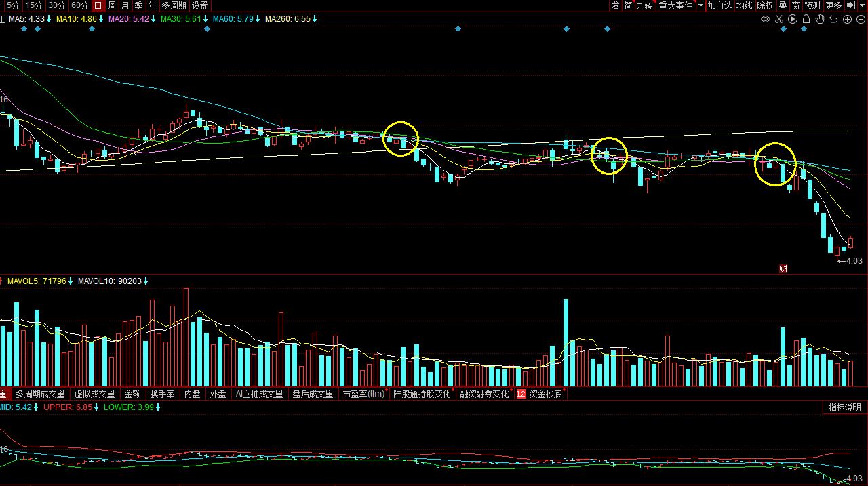Select 外盘 indicator tab
This screenshot has width=868, height=486.
coord(218,394)
